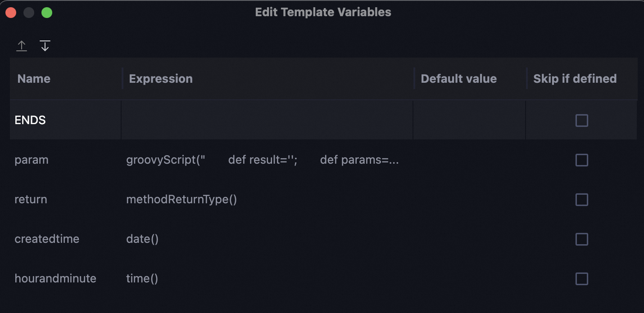Image resolution: width=644 pixels, height=313 pixels.
Task: Click the move variable down arrow icon
Action: pyautogui.click(x=45, y=46)
